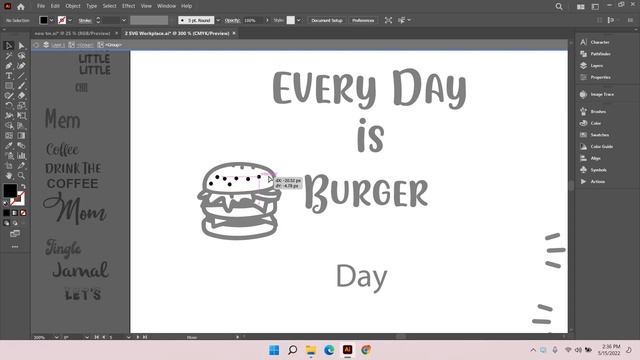Viewport: 640px width, 360px height.
Task: Select the Line Segment tool
Action: [x=21, y=76]
